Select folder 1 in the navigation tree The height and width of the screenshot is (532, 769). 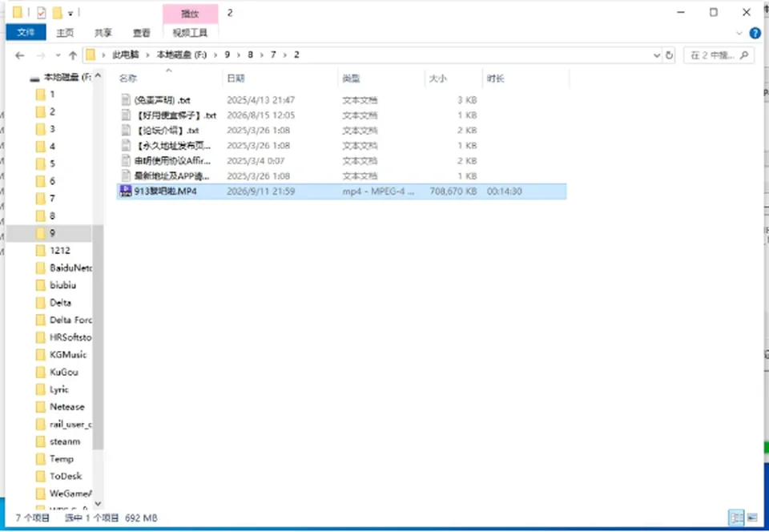pos(52,95)
